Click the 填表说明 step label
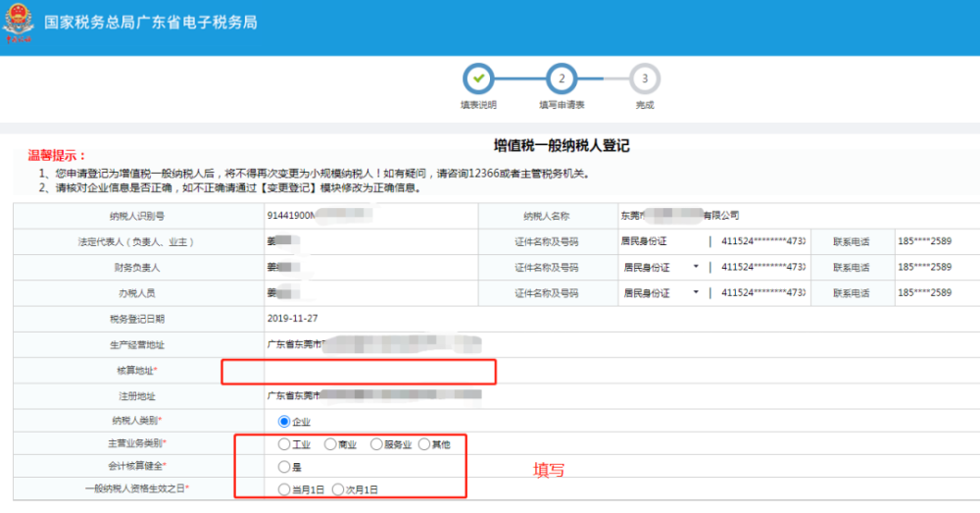The image size is (980, 513). 479,105
